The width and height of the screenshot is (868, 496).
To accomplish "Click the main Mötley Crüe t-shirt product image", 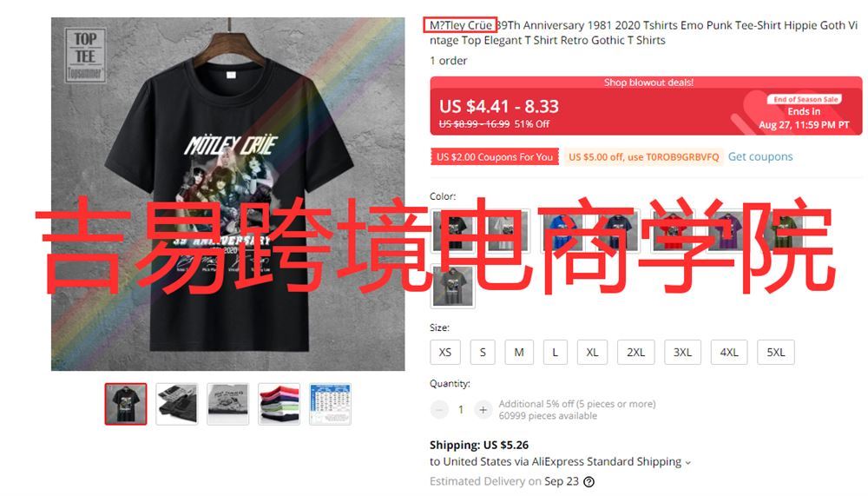I will tap(228, 194).
